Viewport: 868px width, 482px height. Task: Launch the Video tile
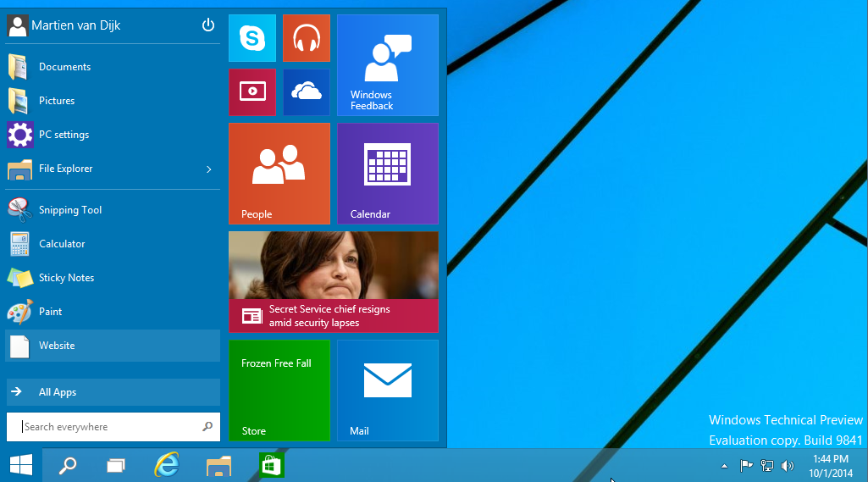[252, 92]
